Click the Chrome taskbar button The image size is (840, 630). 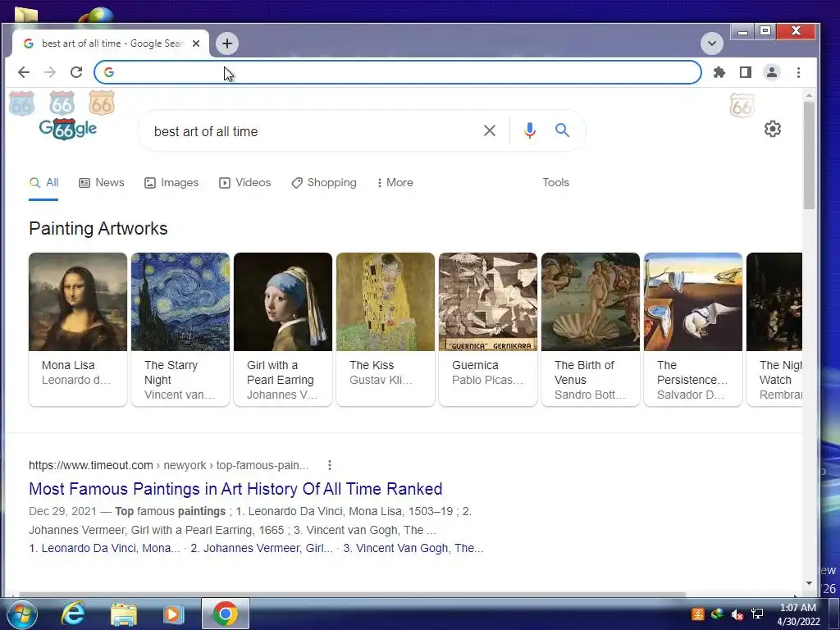pos(226,614)
